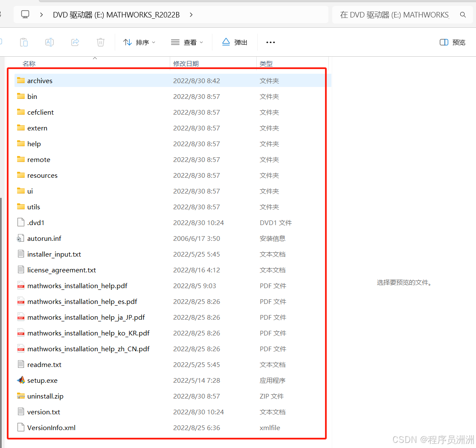
Task: Click the date 2022/5/14 7:28
Action: tap(196, 380)
